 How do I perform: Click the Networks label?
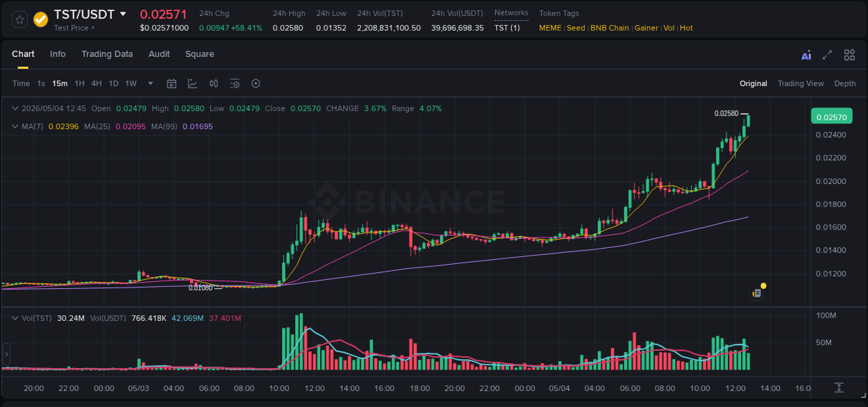511,13
